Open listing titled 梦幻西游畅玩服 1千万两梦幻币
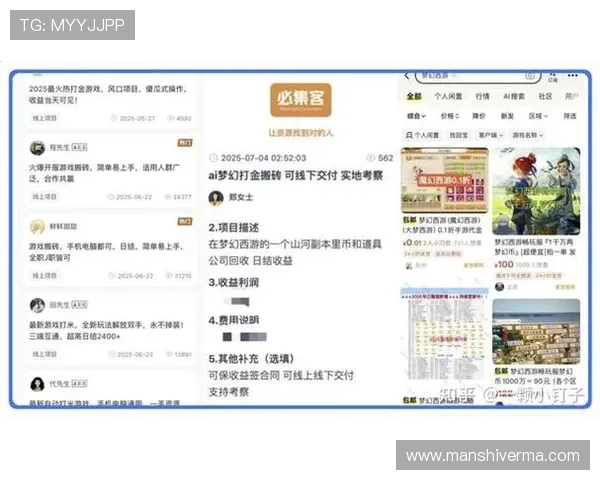Screen dimensions: 600x480 [x=535, y=247]
